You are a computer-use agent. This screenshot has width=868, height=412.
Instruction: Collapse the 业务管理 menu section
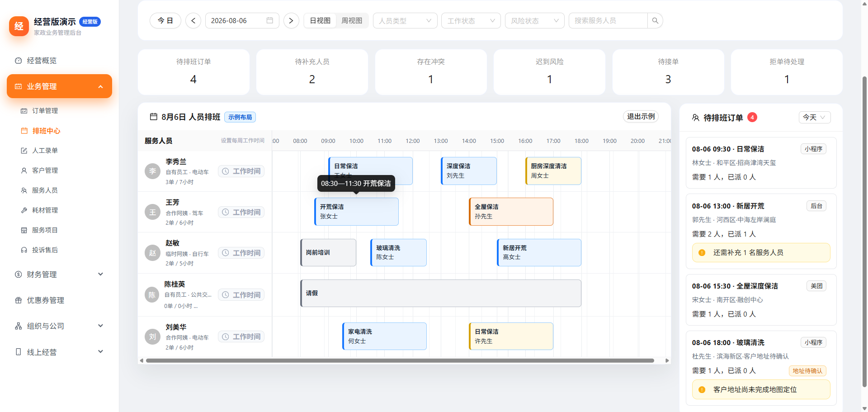(x=59, y=86)
